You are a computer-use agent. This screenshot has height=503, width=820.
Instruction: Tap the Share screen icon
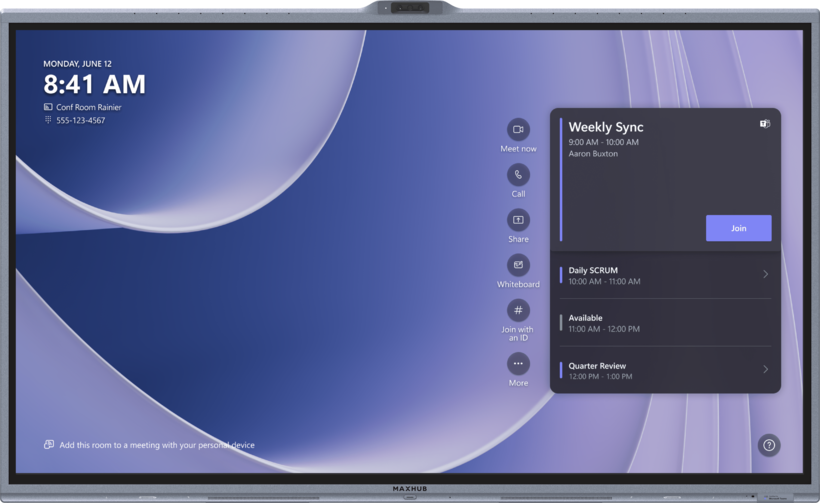click(518, 220)
